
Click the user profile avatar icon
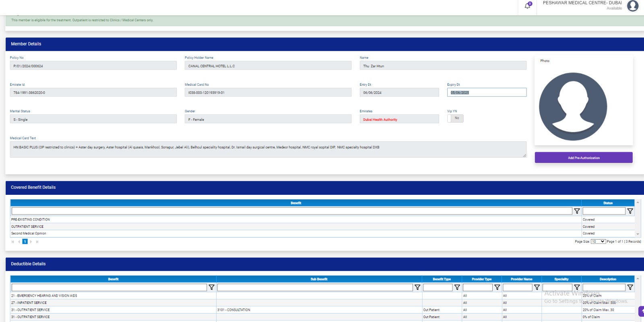click(x=633, y=6)
